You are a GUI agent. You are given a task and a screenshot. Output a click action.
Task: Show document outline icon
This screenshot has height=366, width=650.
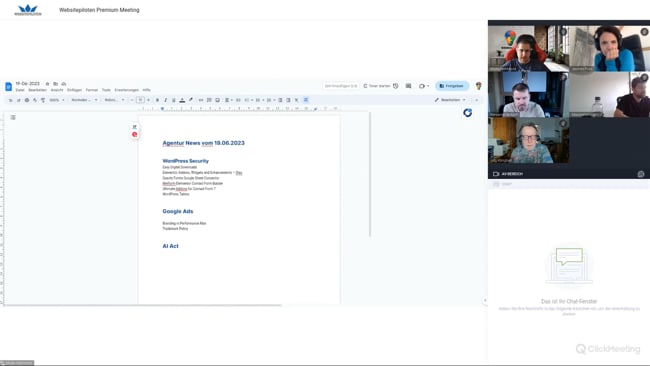click(13, 117)
